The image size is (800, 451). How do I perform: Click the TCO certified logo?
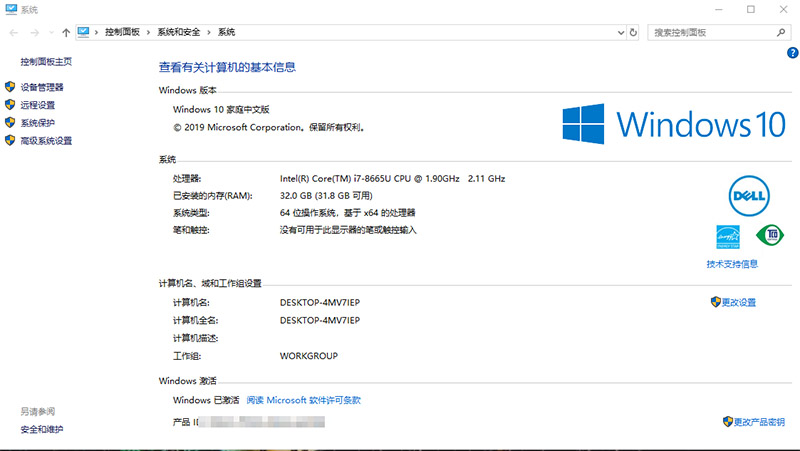(770, 235)
